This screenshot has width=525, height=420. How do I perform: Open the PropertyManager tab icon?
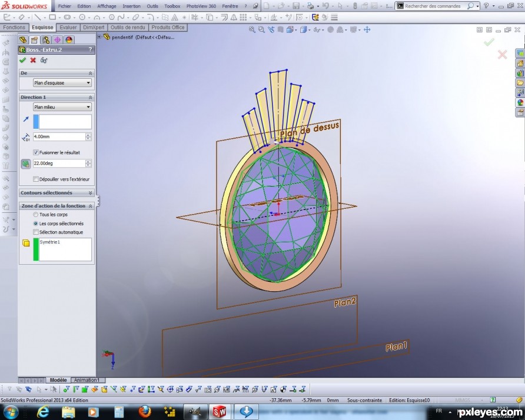(34, 40)
